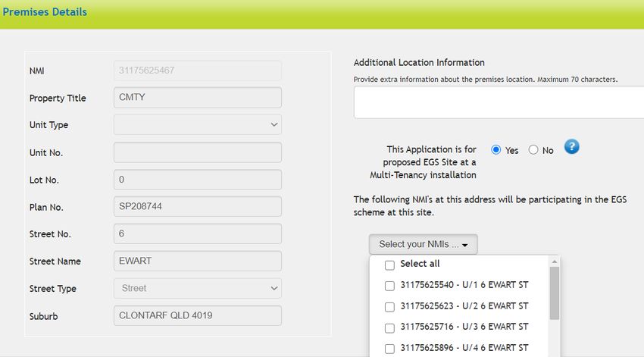Click the Lot No. field
Viewport: 644px width, 357px height.
click(x=198, y=180)
